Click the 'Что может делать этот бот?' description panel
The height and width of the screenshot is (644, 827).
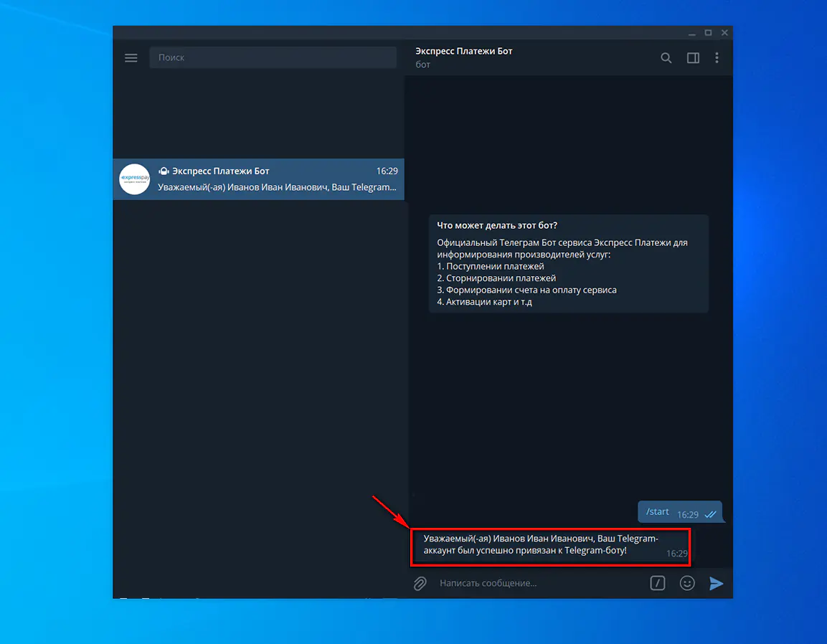568,263
